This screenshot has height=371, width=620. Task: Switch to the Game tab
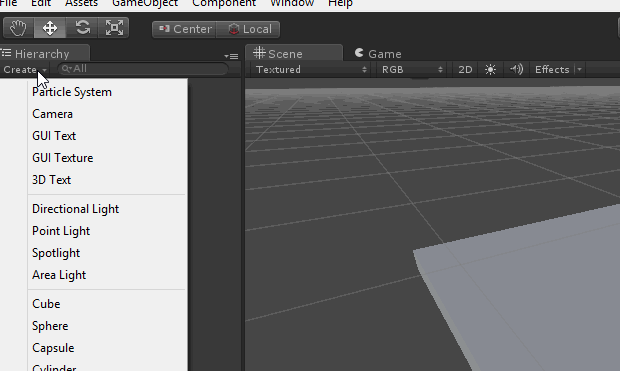click(x=378, y=53)
